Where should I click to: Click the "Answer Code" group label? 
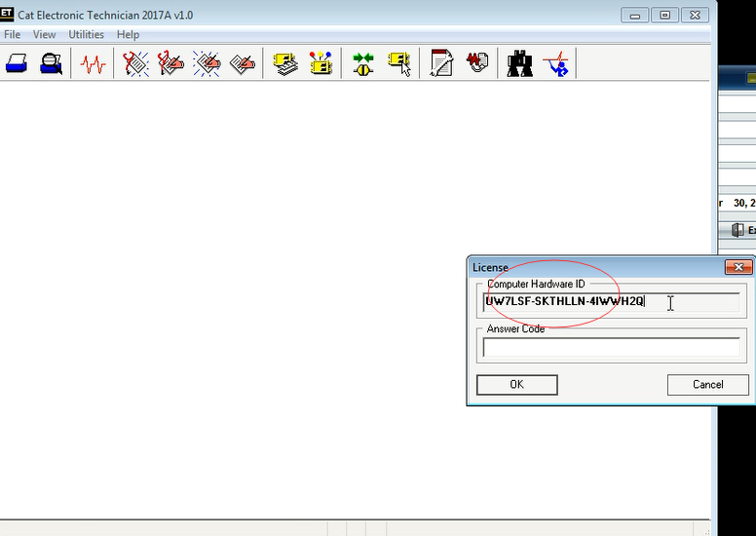click(515, 329)
